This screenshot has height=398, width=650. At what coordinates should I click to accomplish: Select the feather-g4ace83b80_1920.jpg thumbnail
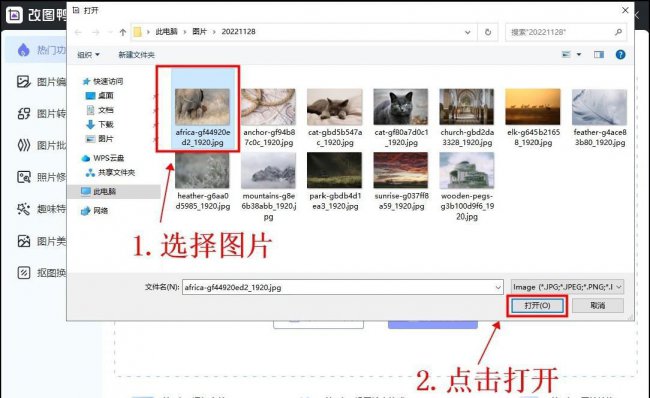click(x=599, y=107)
